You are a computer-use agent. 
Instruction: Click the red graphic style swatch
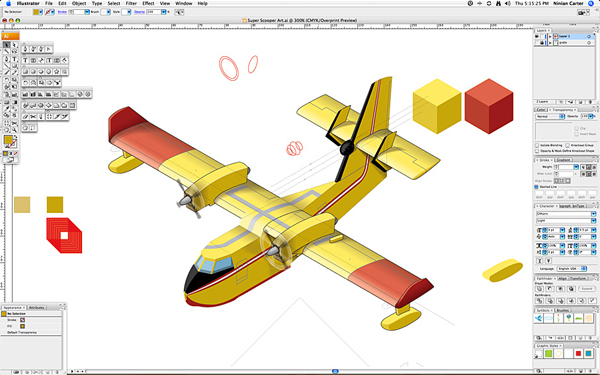click(x=579, y=353)
